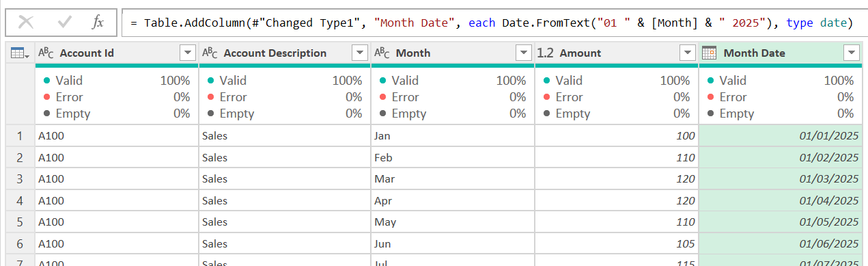
Task: Change the data type icon of Account Id
Action: (x=46, y=53)
